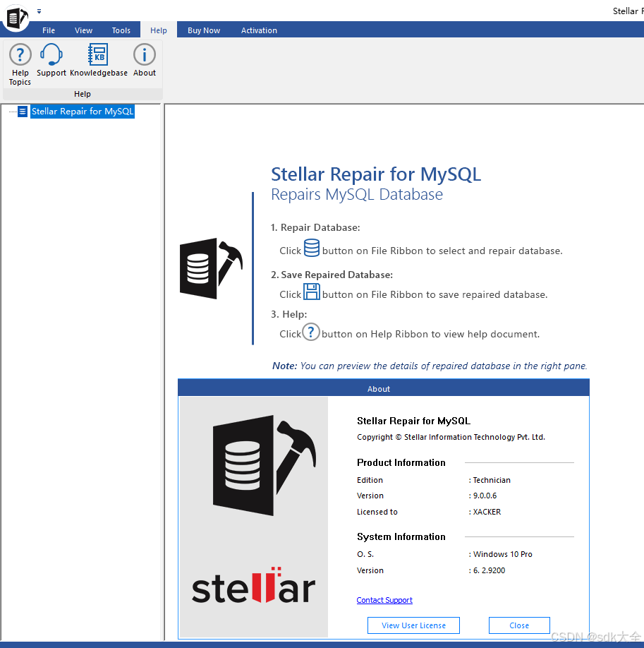Click the O. S. value 'Windows 10 Pro'
The height and width of the screenshot is (648, 644).
[x=502, y=554]
